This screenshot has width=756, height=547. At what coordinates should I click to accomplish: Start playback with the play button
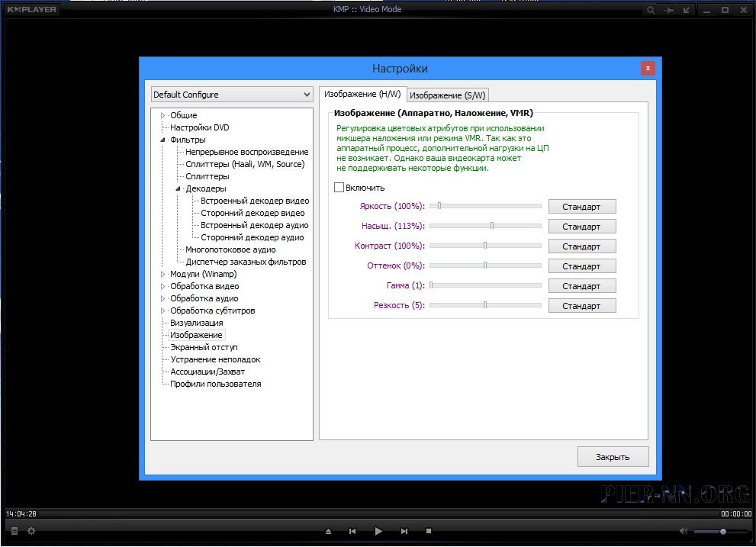(x=378, y=531)
